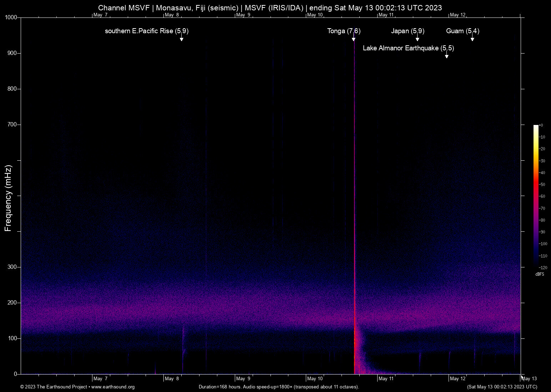Click the dBFS color scale bar

[x=536, y=196]
